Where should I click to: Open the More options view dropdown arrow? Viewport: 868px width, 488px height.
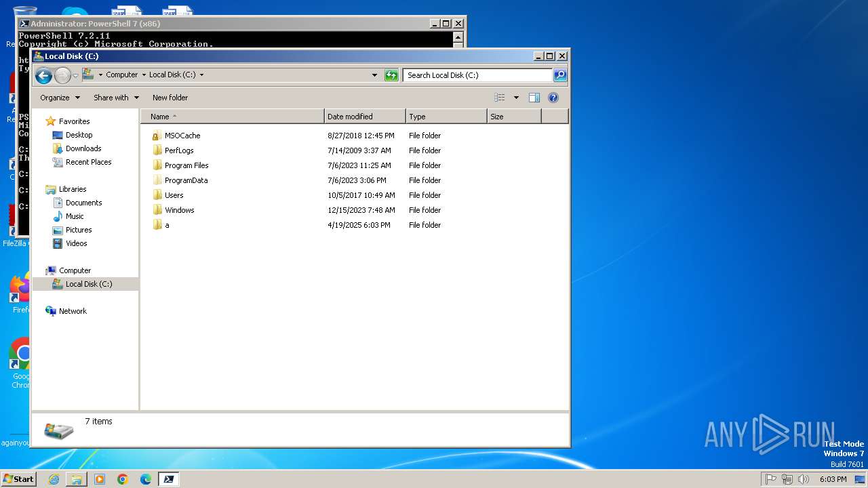point(516,98)
